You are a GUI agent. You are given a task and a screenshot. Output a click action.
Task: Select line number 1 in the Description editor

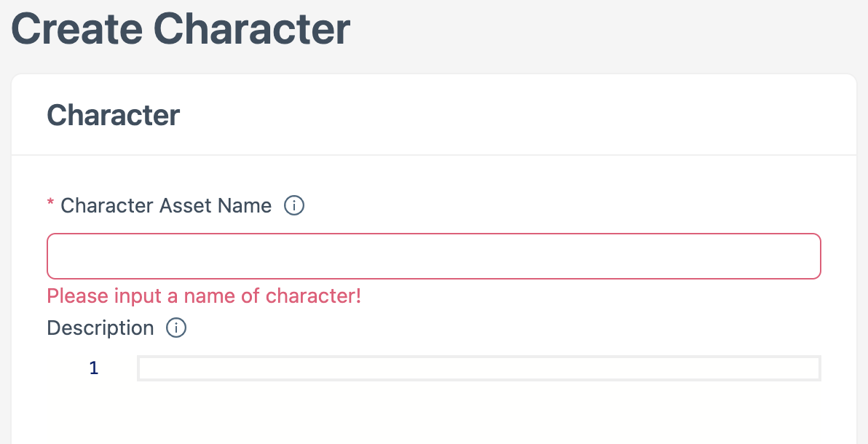(x=93, y=368)
